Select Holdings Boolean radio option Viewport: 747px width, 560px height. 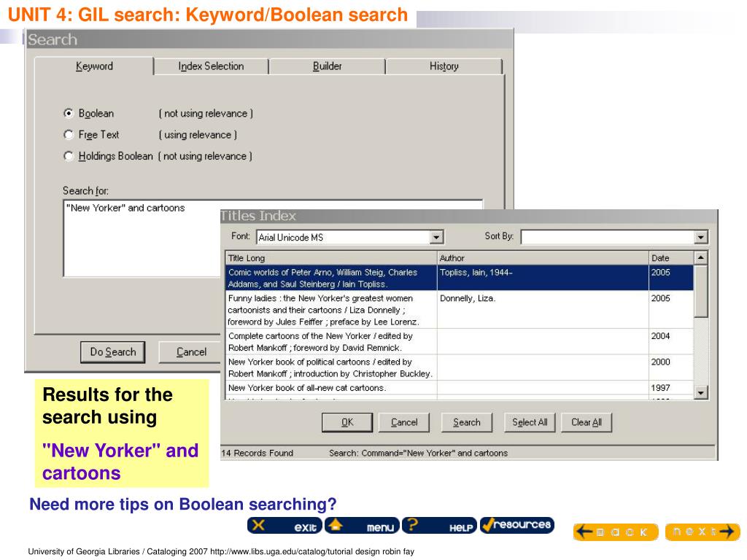69,156
